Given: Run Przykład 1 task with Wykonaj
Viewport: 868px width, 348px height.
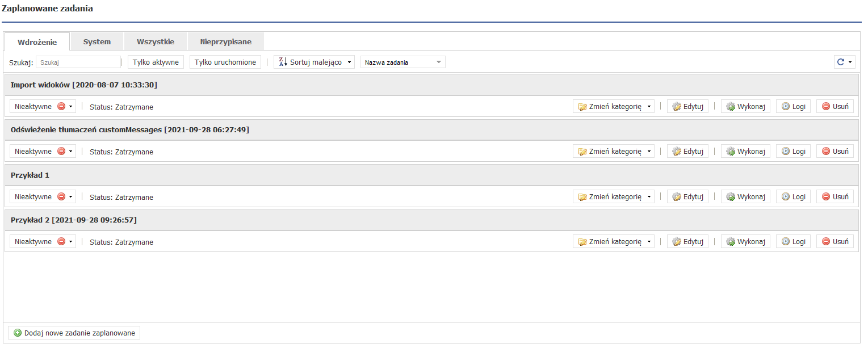Looking at the screenshot, I should [745, 197].
